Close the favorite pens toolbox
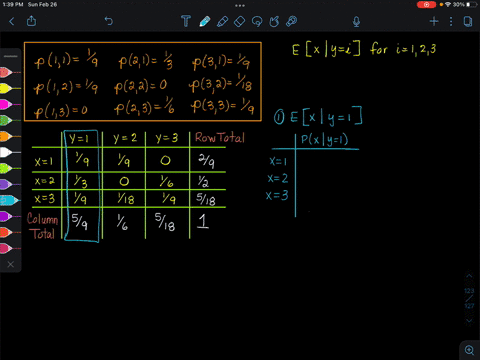480x360 pixels. pyautogui.click(x=11, y=264)
